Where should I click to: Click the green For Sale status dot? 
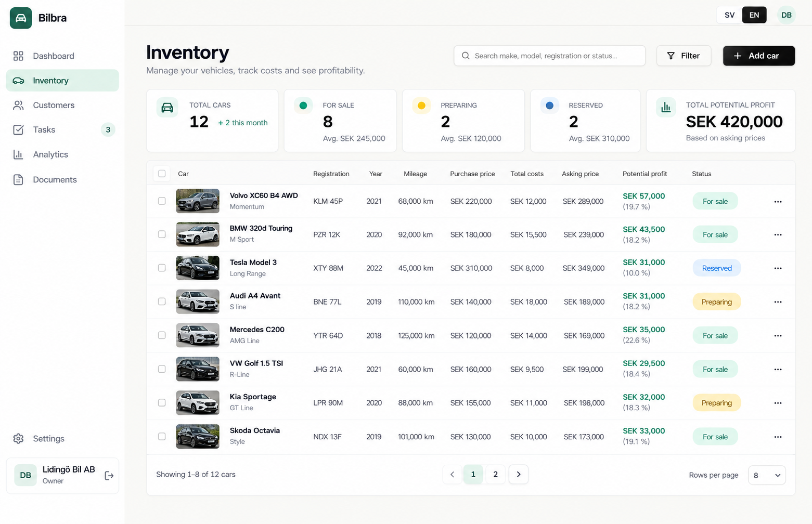[x=303, y=106]
